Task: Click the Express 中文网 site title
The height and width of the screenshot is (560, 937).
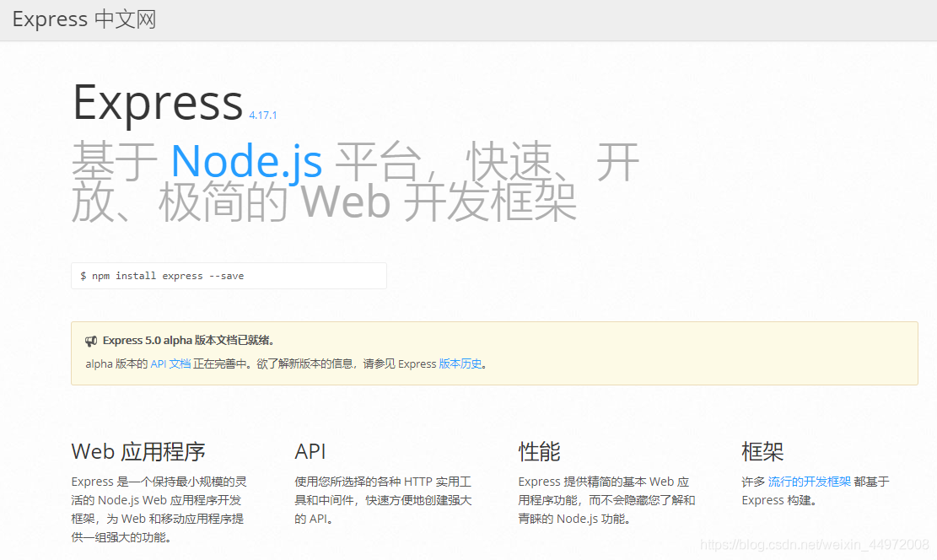Action: pos(82,19)
